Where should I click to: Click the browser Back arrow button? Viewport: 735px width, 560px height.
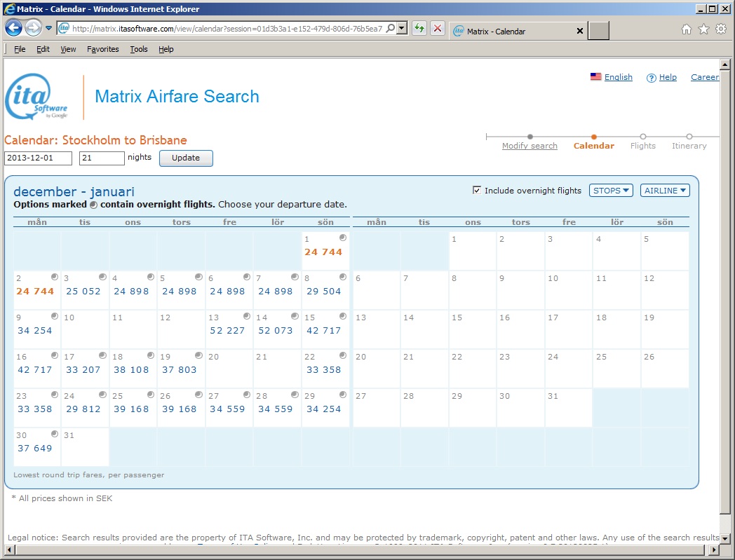pos(13,29)
